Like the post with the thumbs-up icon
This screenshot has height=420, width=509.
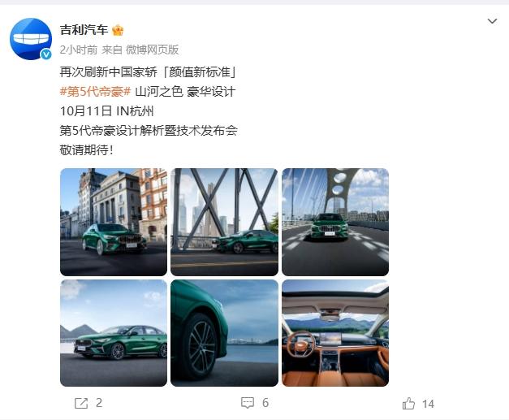(x=408, y=404)
